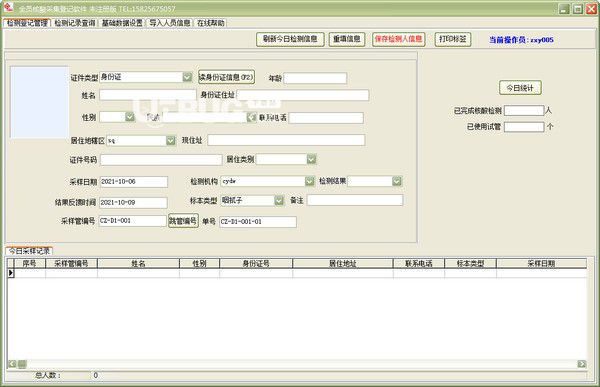Click the 居住地址 column header
600x387 pixels.
[x=343, y=263]
